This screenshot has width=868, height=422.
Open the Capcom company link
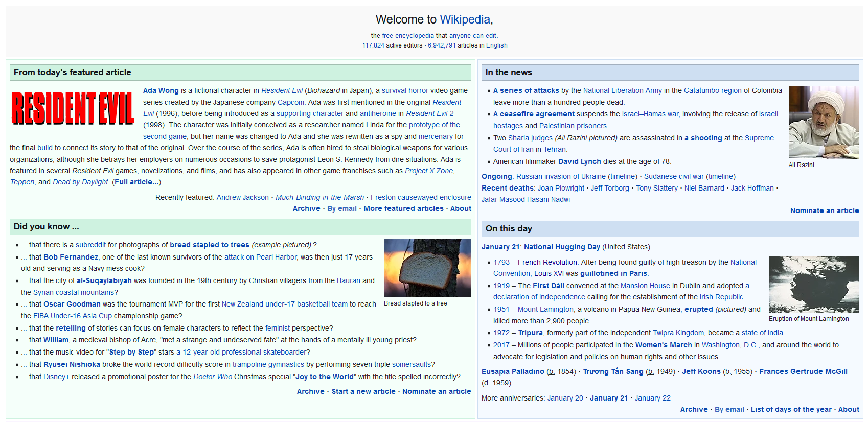tap(291, 102)
